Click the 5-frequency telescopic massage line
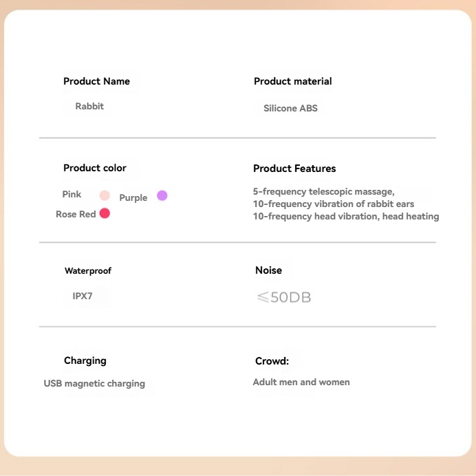Screen dimensions: 476x476 324,192
